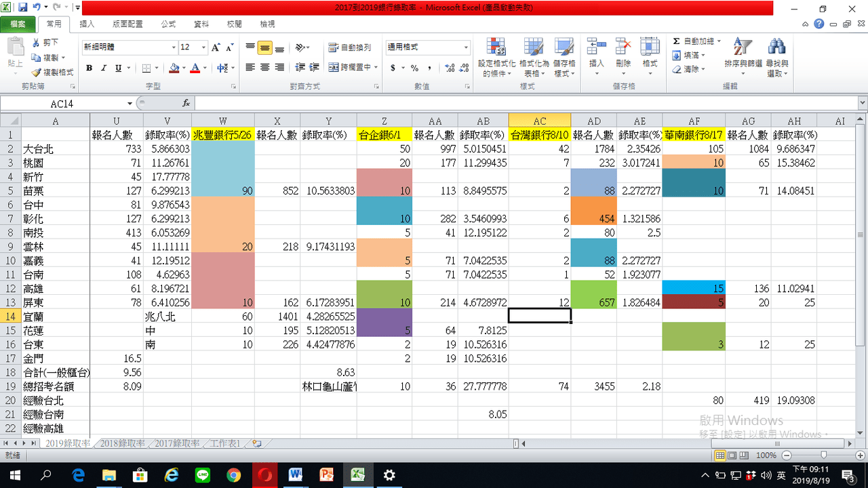Undo the last action
This screenshot has width=868, height=488.
coord(37,7)
